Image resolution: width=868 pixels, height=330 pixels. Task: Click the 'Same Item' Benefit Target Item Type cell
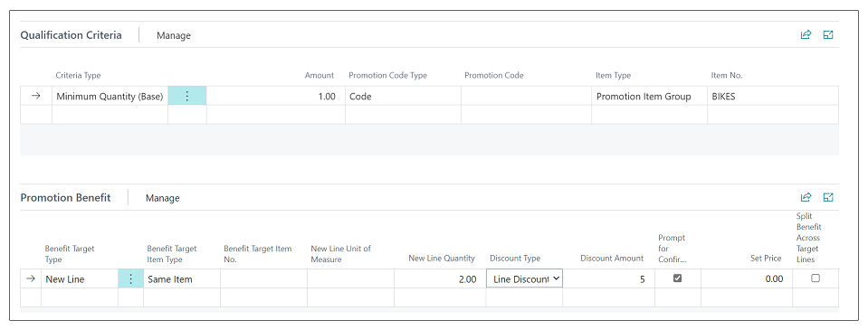click(182, 279)
